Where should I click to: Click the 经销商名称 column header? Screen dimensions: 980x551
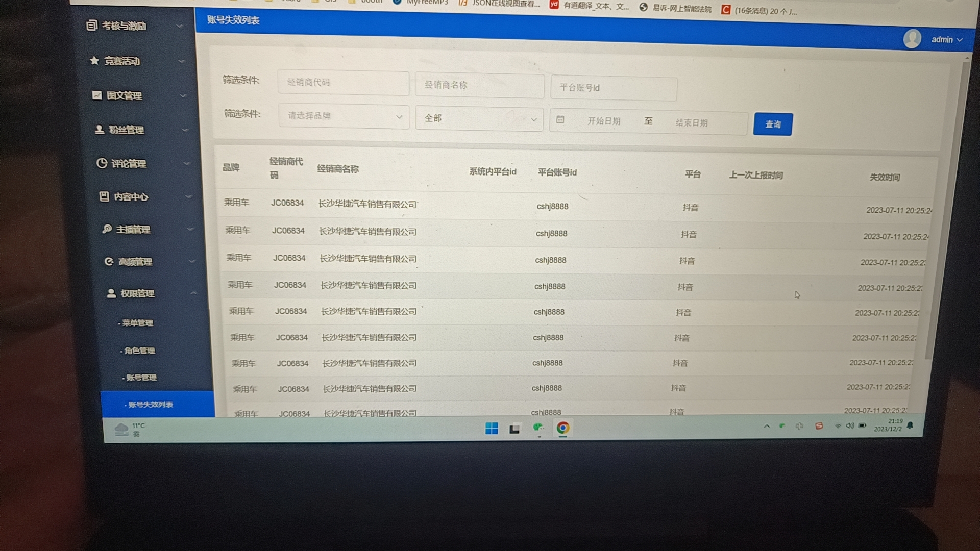tap(338, 169)
